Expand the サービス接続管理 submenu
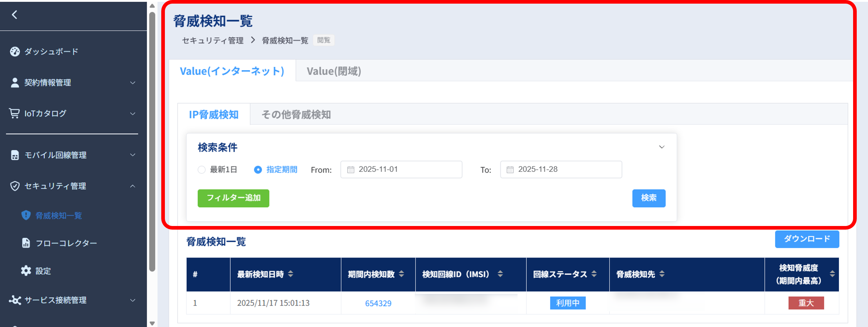 [x=132, y=300]
